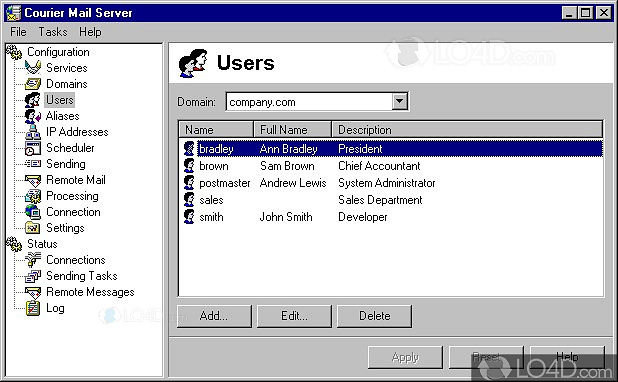Select Scheduler in the tree
The width and height of the screenshot is (618, 382).
tap(70, 148)
